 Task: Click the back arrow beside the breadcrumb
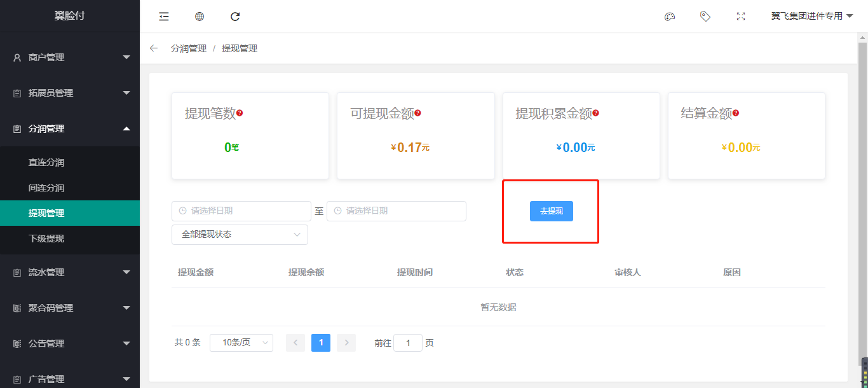tap(154, 48)
